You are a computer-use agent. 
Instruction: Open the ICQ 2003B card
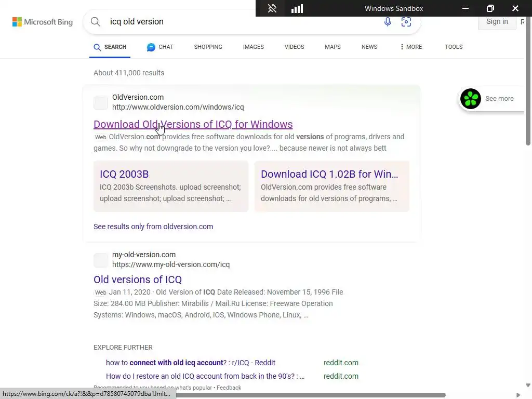point(171,187)
